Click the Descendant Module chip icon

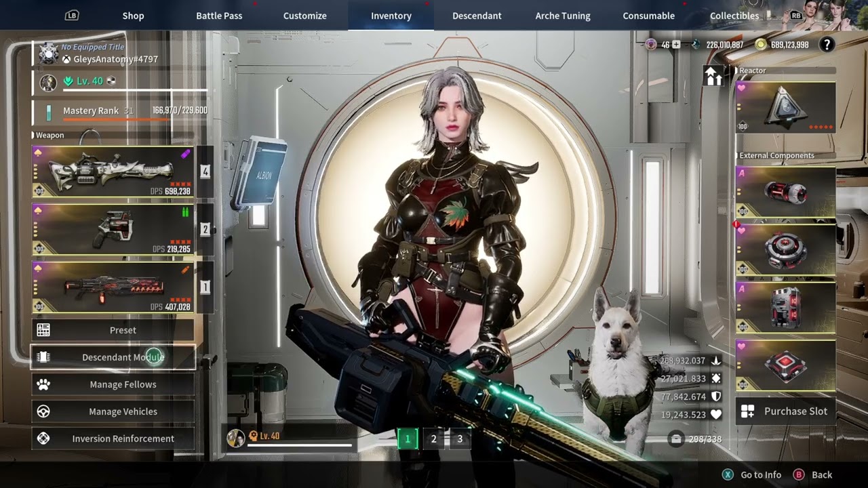(43, 357)
